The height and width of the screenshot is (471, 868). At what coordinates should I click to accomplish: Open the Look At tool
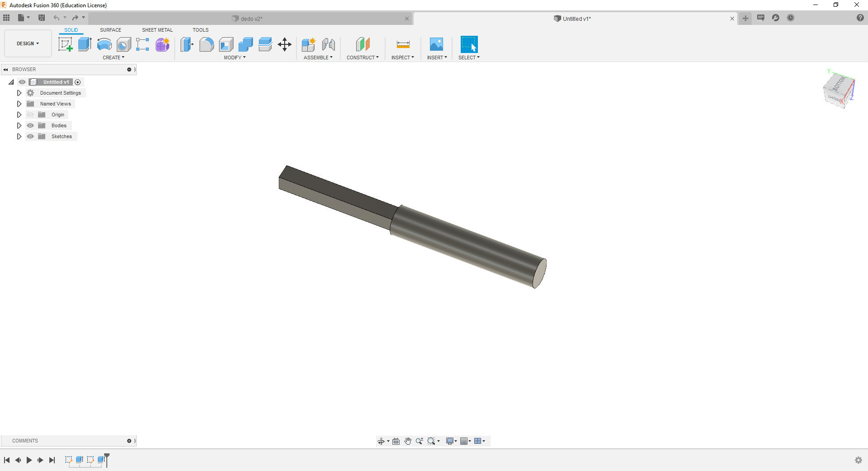pyautogui.click(x=396, y=441)
